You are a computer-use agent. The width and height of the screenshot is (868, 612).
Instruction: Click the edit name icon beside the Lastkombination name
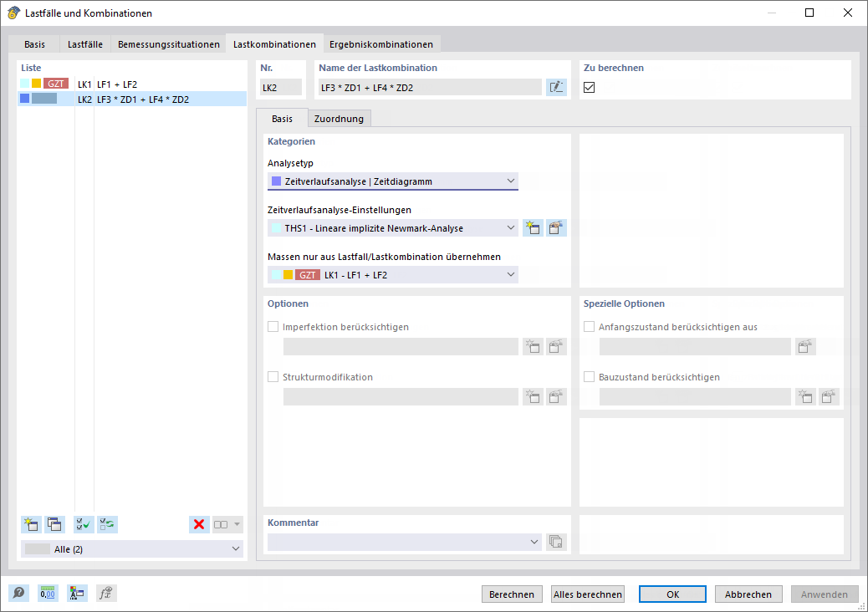point(556,87)
